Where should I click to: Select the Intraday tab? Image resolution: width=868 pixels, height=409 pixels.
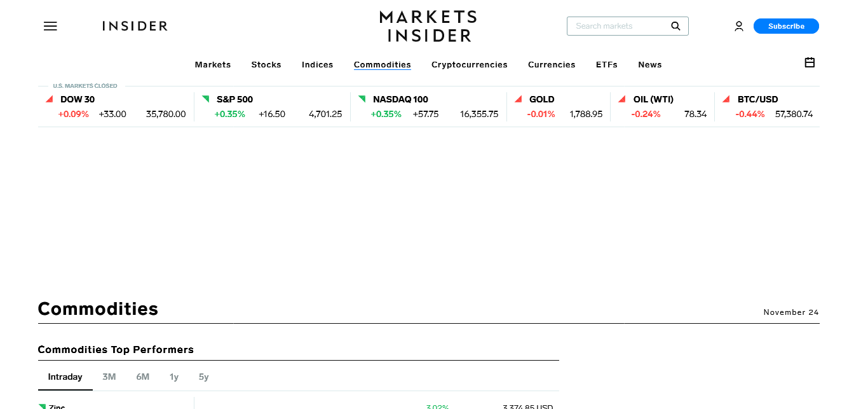click(x=65, y=377)
